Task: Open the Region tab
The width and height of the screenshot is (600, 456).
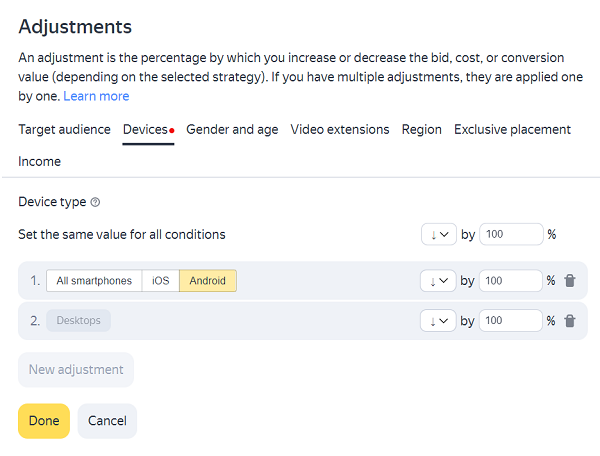Action: [x=422, y=129]
